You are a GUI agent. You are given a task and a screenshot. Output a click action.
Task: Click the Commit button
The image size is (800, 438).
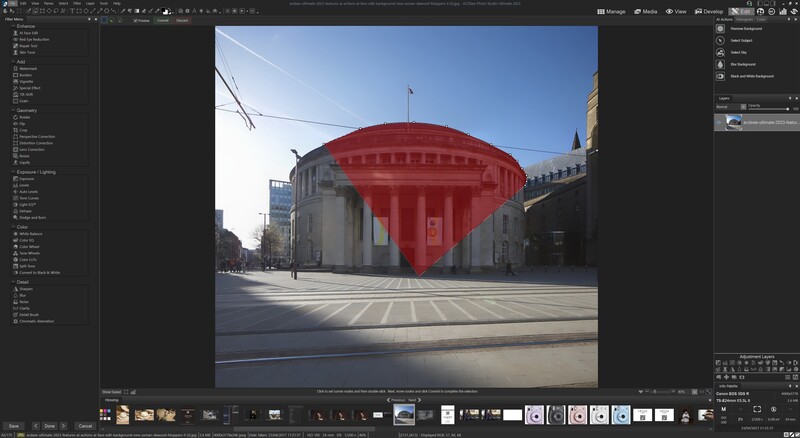point(163,20)
